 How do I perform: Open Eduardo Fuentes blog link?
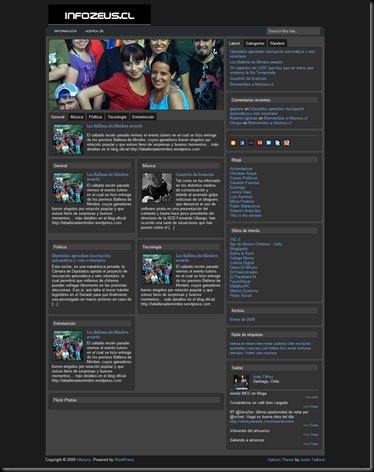coord(244,183)
